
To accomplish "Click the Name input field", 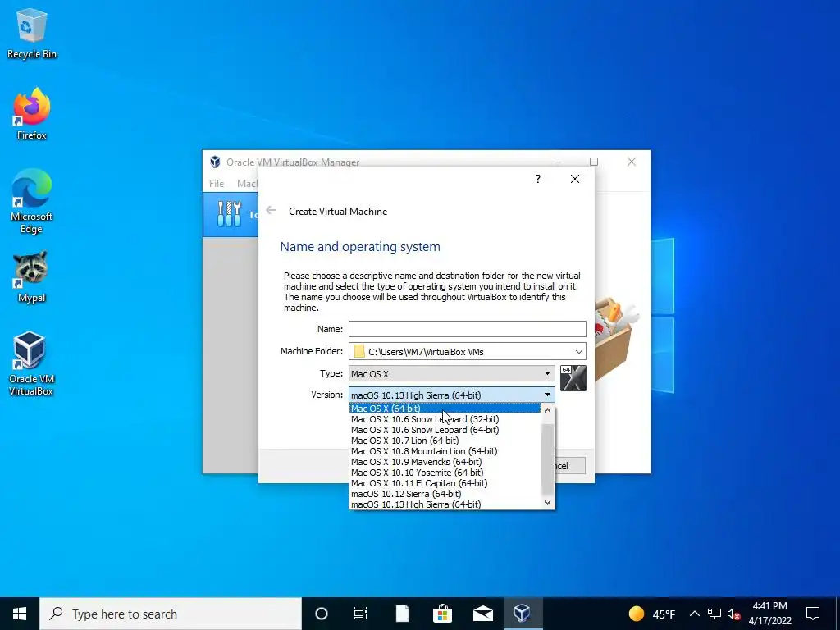I will (467, 329).
